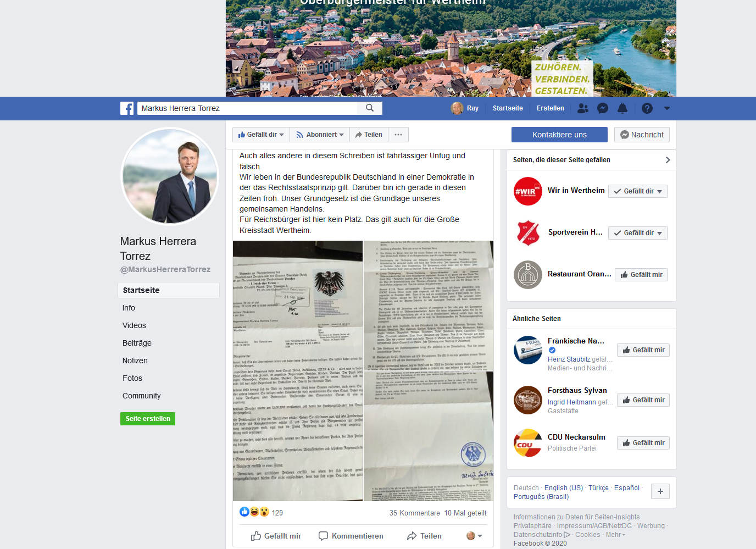Open the 'Abonniert' dropdown
This screenshot has height=549, width=756.
tap(320, 135)
